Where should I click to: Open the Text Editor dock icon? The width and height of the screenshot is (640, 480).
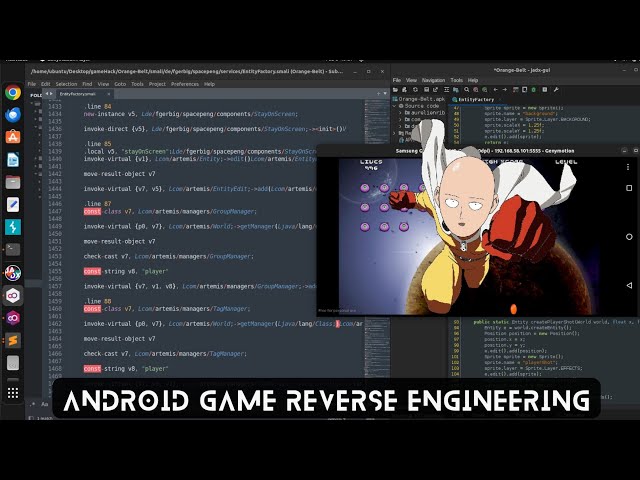pyautogui.click(x=13, y=204)
